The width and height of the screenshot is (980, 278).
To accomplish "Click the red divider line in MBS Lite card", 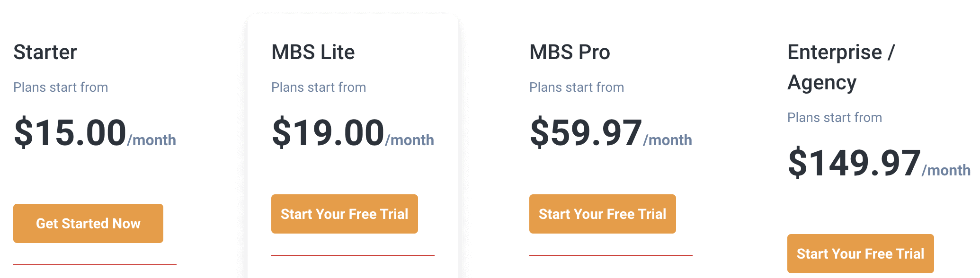I will [x=353, y=255].
